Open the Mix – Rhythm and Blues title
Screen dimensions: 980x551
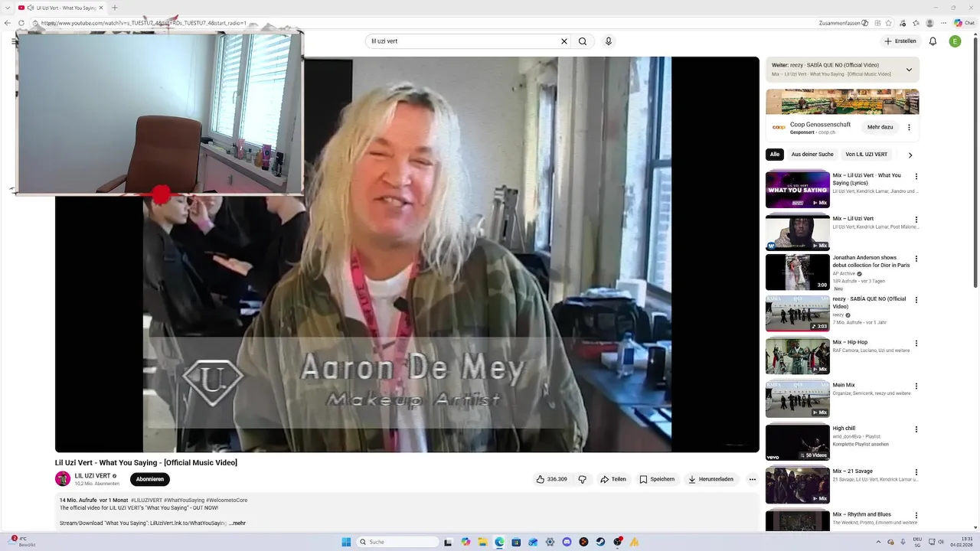coord(862,514)
